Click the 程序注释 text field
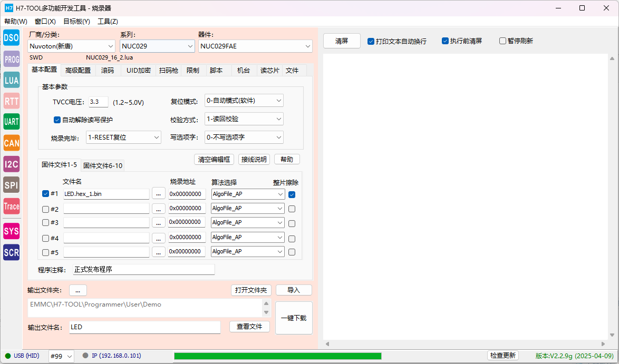Screen dimensions: 619x364 (144, 269)
